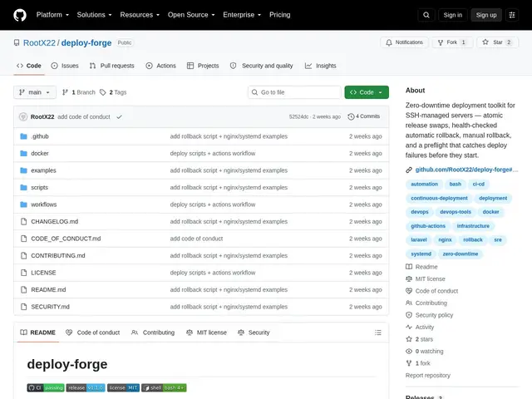Click the branch icon beside 1 Branch
This screenshot has height=399, width=532.
coord(65,92)
